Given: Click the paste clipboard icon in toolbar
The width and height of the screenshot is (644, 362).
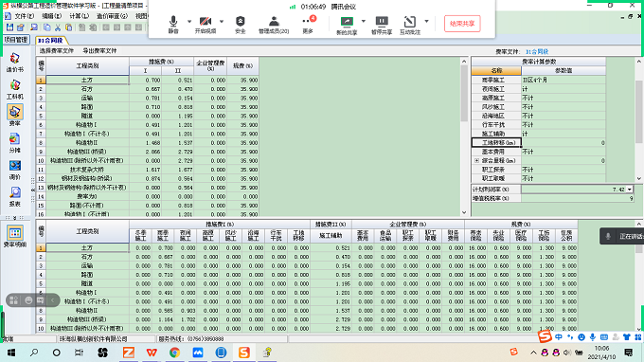Looking at the screenshot, I should 68,27.
